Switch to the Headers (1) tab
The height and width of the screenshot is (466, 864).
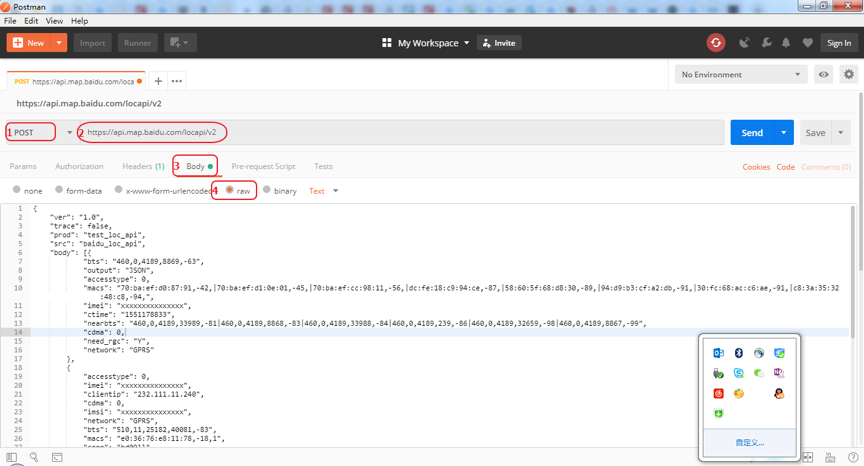pyautogui.click(x=143, y=166)
